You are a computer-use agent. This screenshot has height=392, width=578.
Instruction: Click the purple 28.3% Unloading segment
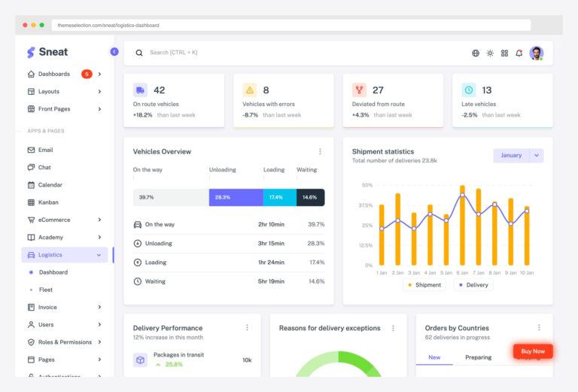236,197
